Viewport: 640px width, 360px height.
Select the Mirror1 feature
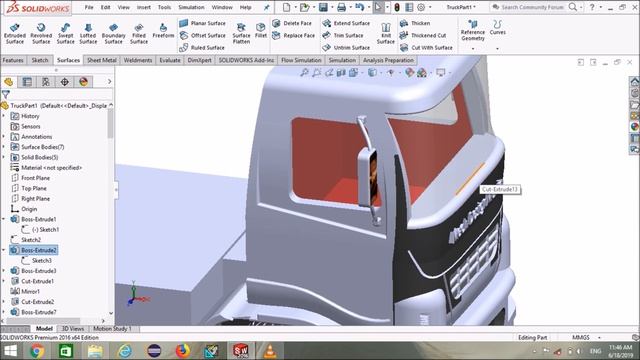click(25, 291)
